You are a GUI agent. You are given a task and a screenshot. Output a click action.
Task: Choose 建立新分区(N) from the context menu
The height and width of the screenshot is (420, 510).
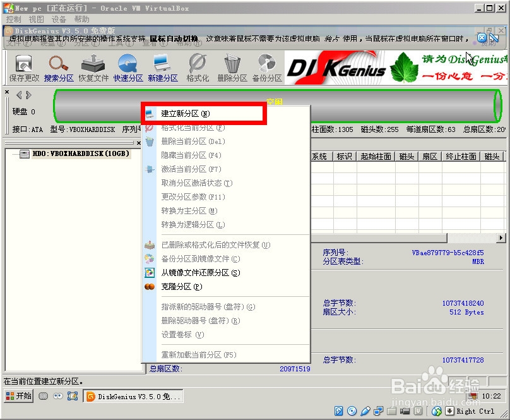[225, 114]
